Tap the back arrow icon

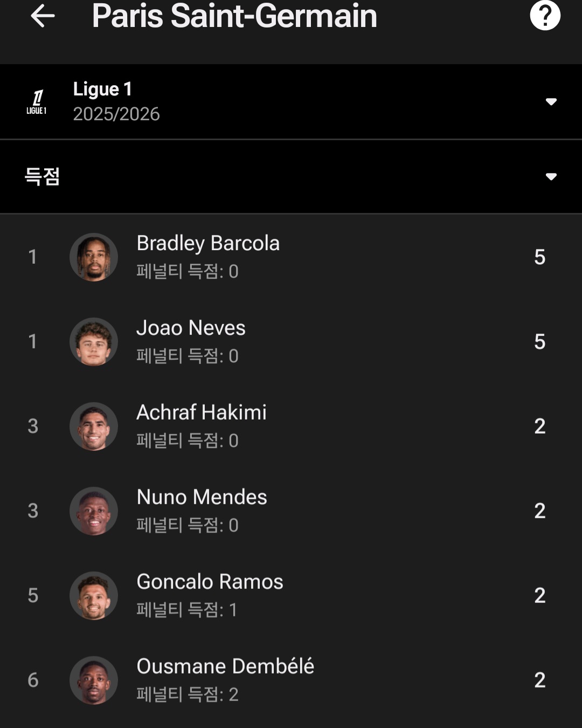pyautogui.click(x=43, y=16)
